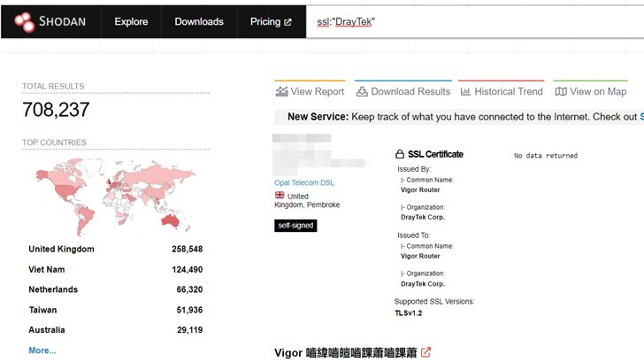The height and width of the screenshot is (362, 644).
Task: Click the 'United Kingdom, Pembroke' location text
Action: [x=307, y=201]
